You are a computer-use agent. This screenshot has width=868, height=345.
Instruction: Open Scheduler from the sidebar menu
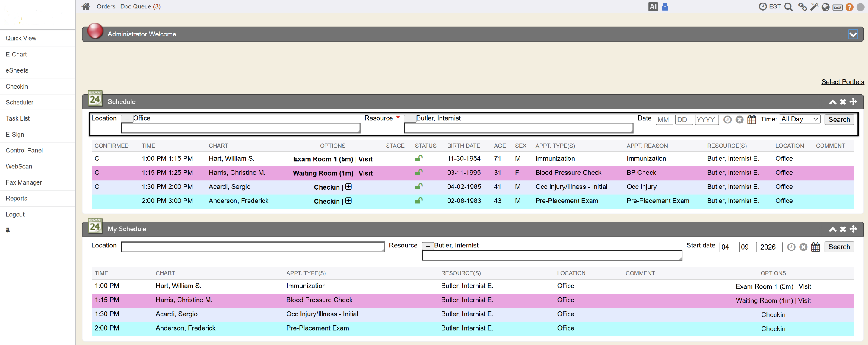coord(19,102)
